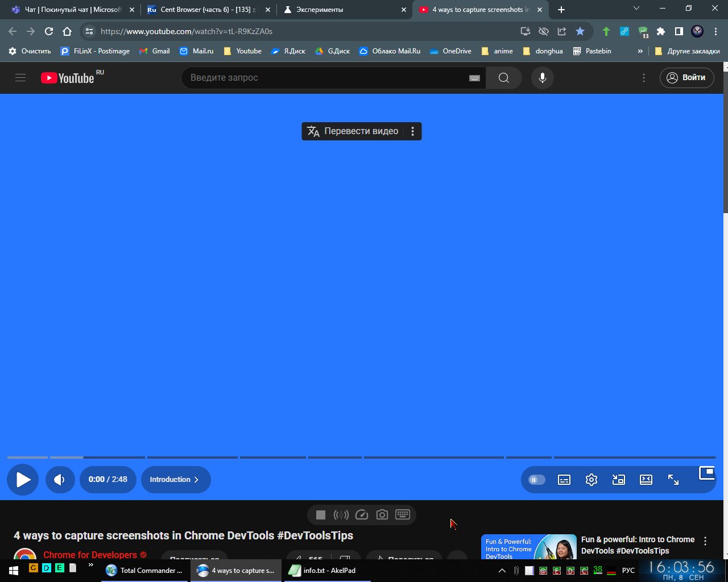This screenshot has height=582, width=728.
Task: Open the browser extensions puzzle icon
Action: click(661, 31)
